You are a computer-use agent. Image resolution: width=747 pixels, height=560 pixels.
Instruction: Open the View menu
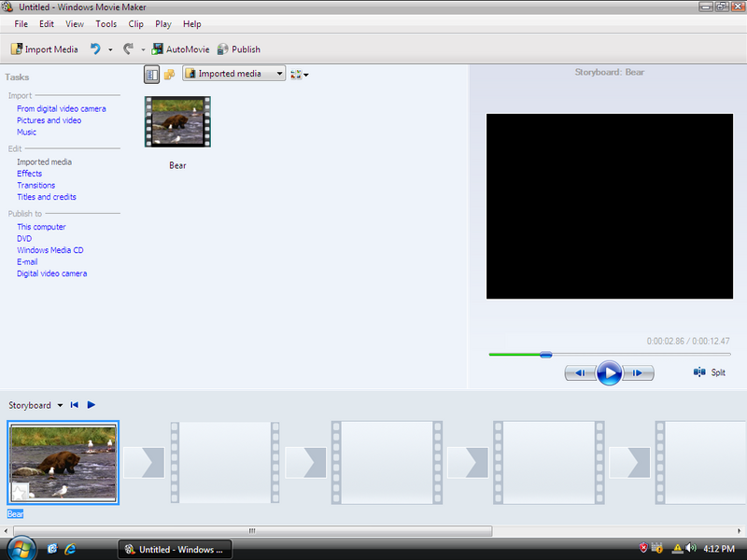[x=75, y=24]
